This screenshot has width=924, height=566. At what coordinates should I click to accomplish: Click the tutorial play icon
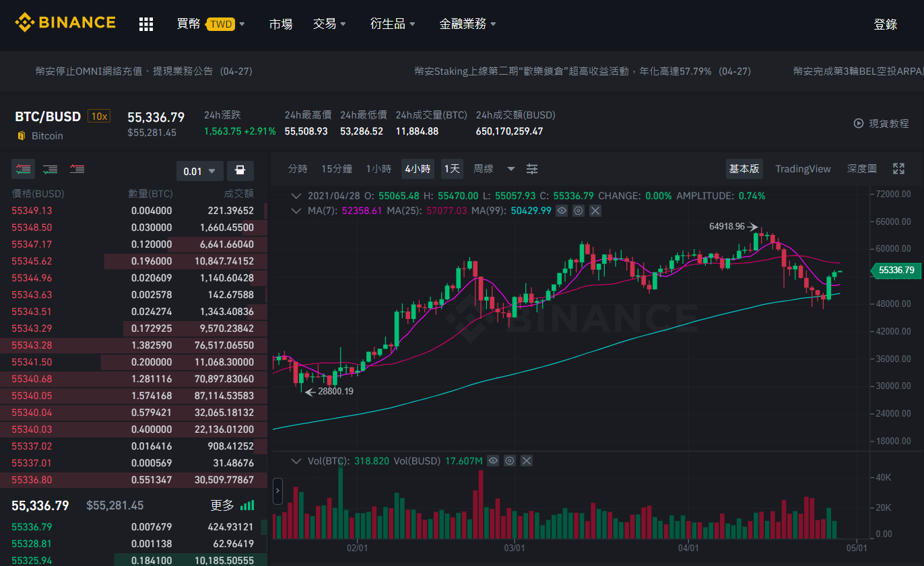click(x=859, y=123)
